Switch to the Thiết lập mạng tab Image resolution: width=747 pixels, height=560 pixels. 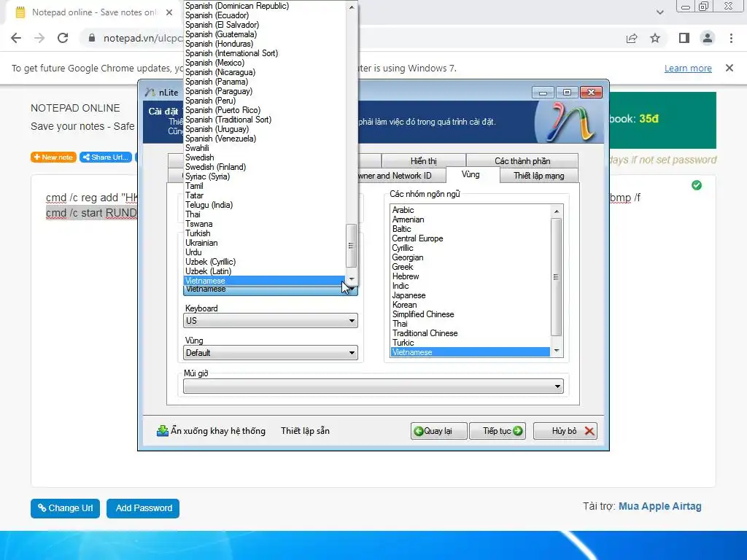click(539, 176)
